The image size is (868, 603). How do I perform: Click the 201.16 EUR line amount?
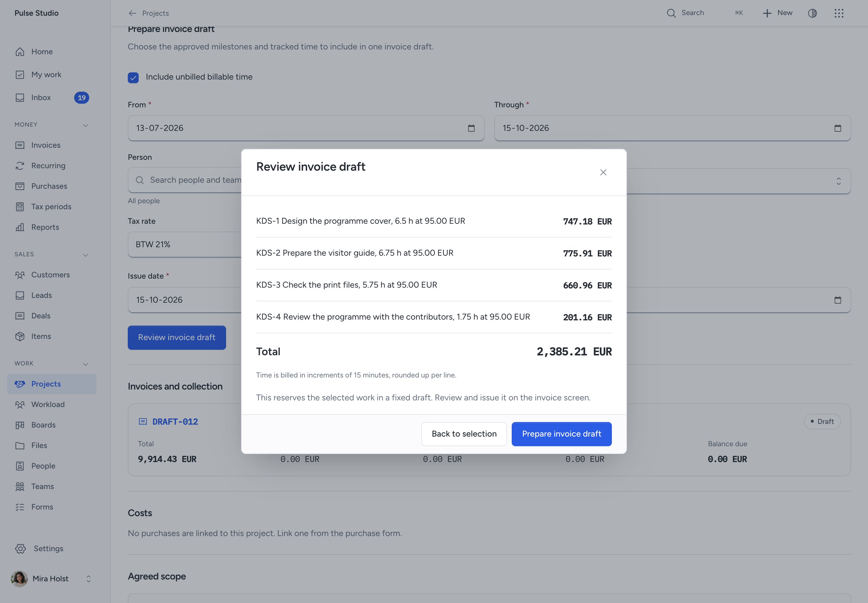tap(587, 317)
